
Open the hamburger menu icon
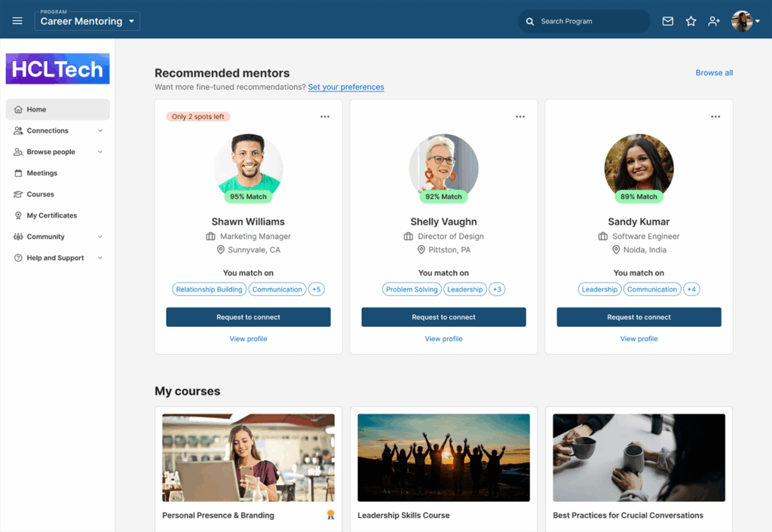coord(17,20)
